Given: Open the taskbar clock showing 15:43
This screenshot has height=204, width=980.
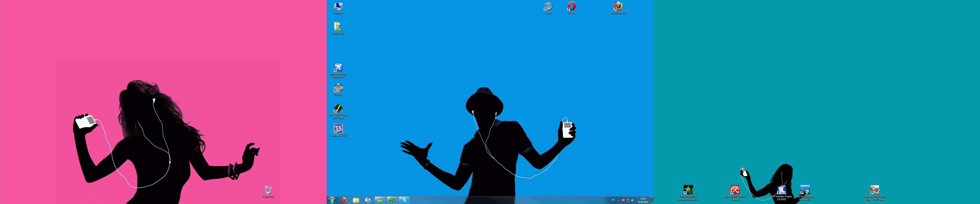Looking at the screenshot, I should [x=643, y=200].
